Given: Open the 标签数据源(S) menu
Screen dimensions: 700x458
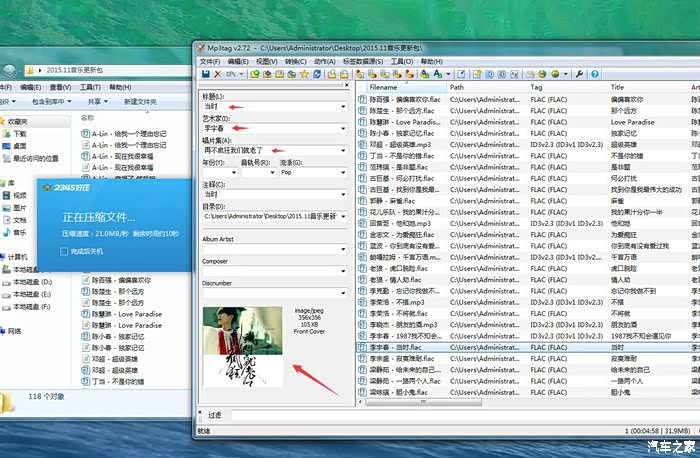Looking at the screenshot, I should click(x=361, y=61).
